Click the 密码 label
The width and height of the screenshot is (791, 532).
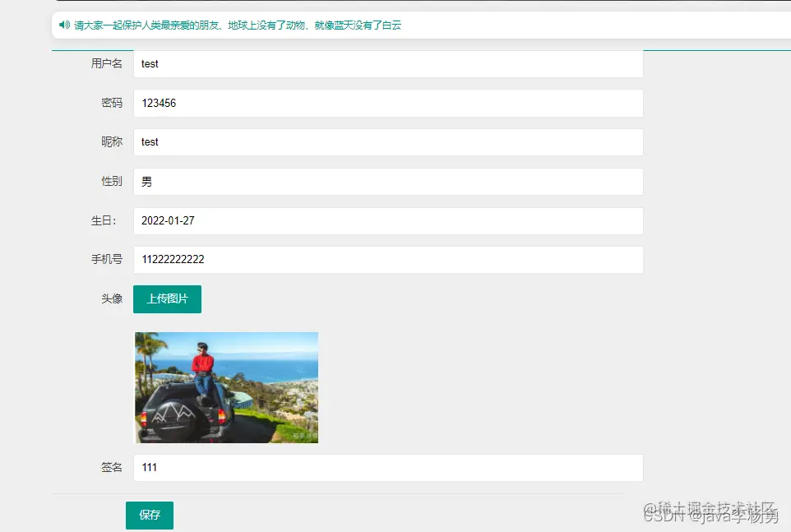point(112,103)
